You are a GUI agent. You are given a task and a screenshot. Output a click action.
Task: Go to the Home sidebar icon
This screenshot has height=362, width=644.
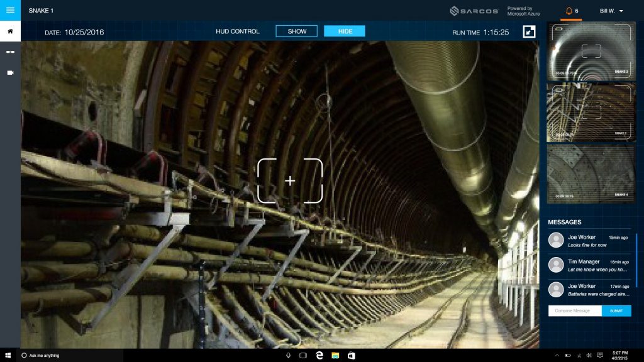pyautogui.click(x=10, y=31)
